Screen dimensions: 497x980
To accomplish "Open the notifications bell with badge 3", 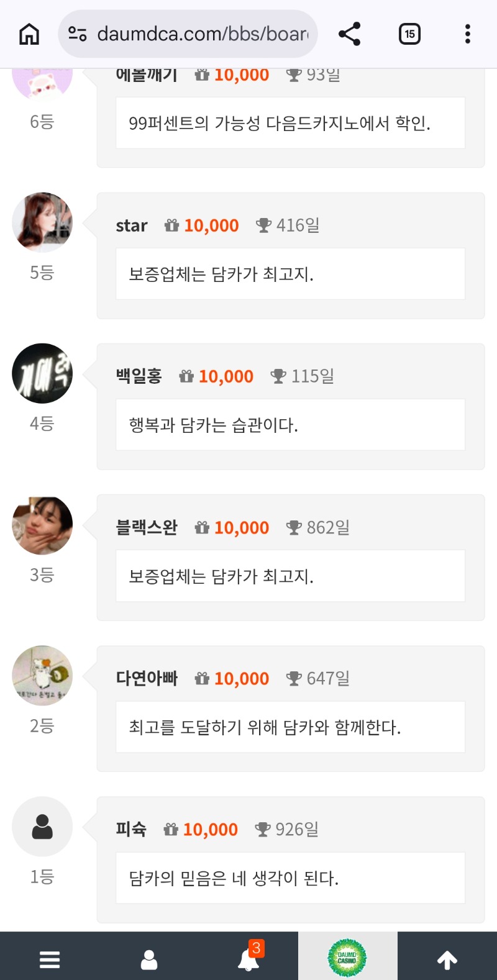I will (x=248, y=960).
